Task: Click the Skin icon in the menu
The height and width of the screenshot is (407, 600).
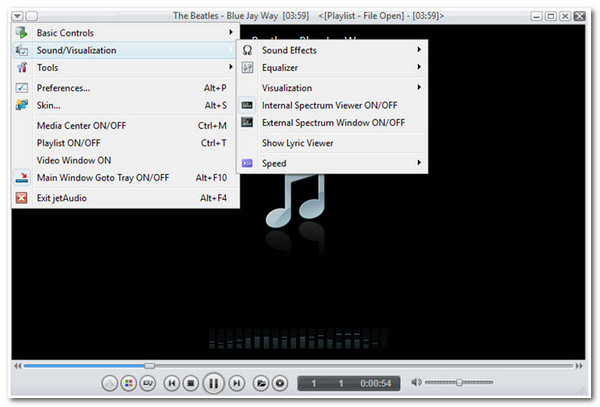Action: pos(22,105)
